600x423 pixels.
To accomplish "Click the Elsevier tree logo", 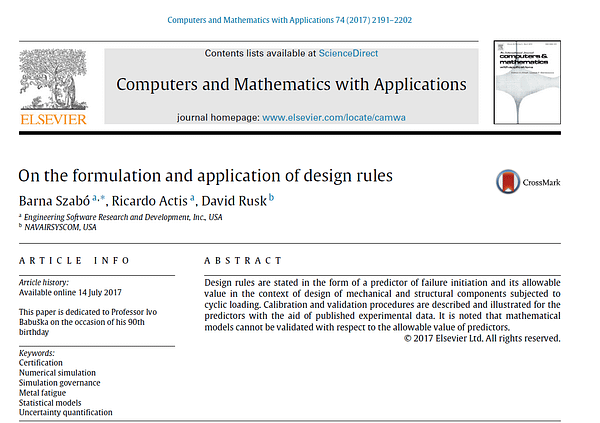I will tap(53, 79).
